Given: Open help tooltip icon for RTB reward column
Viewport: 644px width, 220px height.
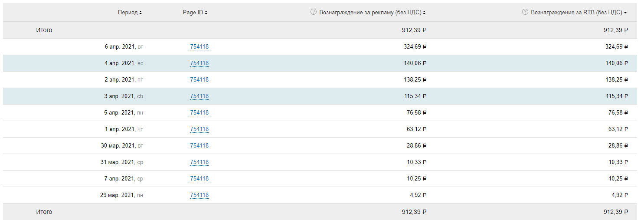Looking at the screenshot, I should [525, 12].
